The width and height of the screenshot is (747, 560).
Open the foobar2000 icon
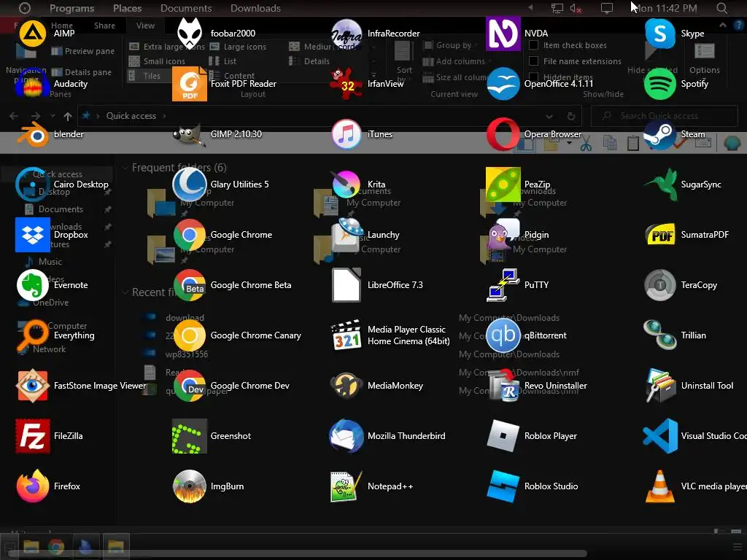click(189, 34)
